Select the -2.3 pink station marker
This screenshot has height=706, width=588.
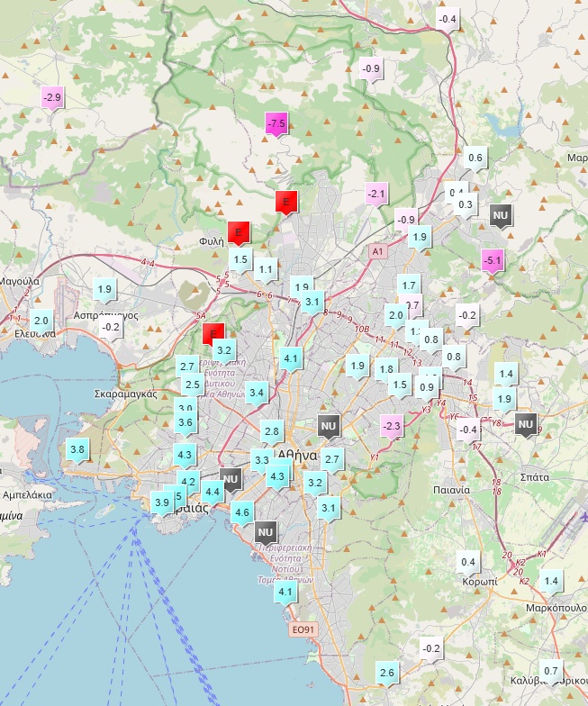[391, 427]
